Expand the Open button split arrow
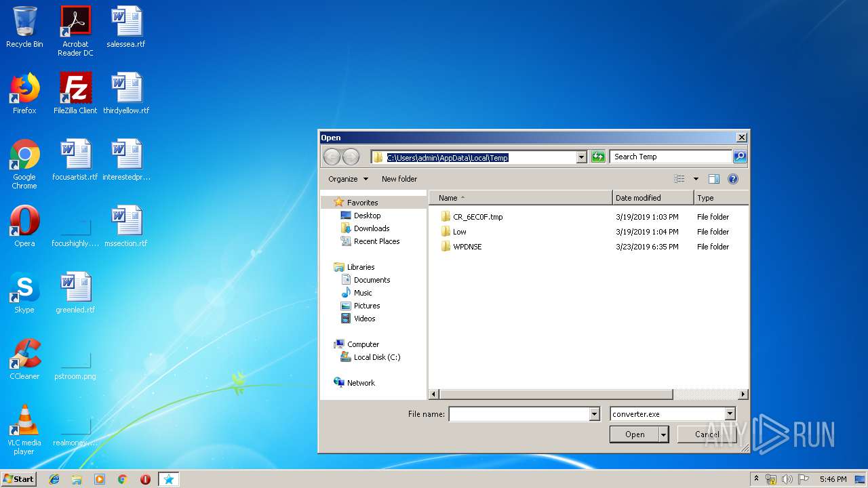868x488 pixels. coord(663,434)
